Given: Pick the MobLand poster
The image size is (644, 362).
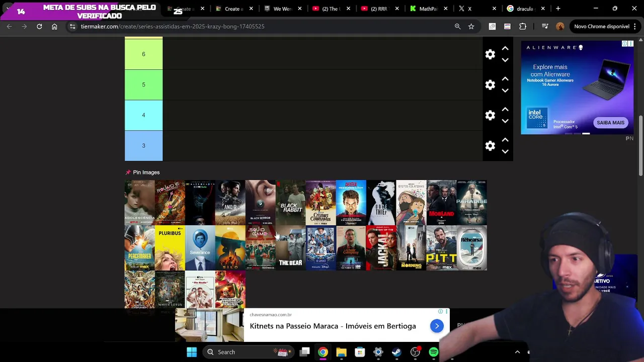Looking at the screenshot, I should 442,203.
